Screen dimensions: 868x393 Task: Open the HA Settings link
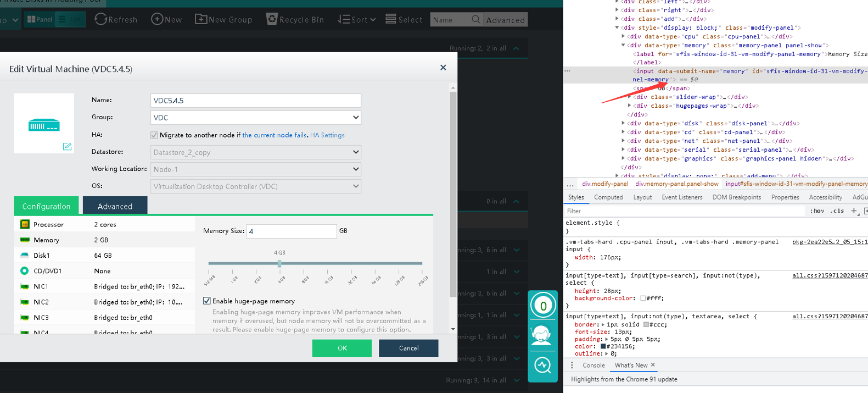pyautogui.click(x=327, y=135)
